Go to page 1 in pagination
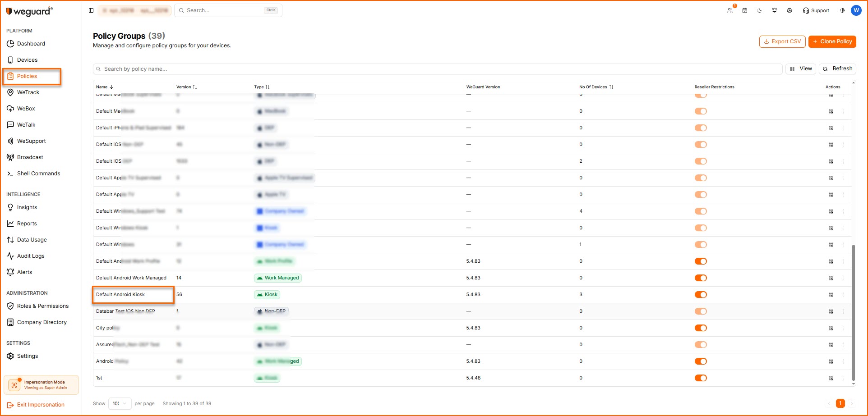Viewport: 868px width, 416px height. pyautogui.click(x=840, y=403)
